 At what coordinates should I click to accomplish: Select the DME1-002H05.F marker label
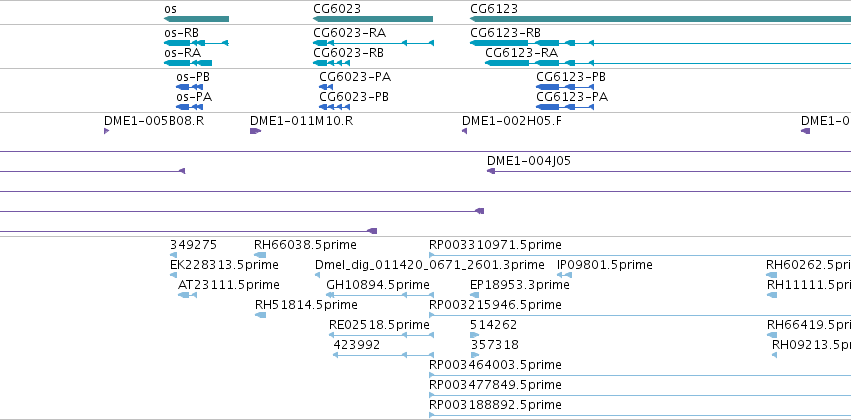click(x=512, y=120)
